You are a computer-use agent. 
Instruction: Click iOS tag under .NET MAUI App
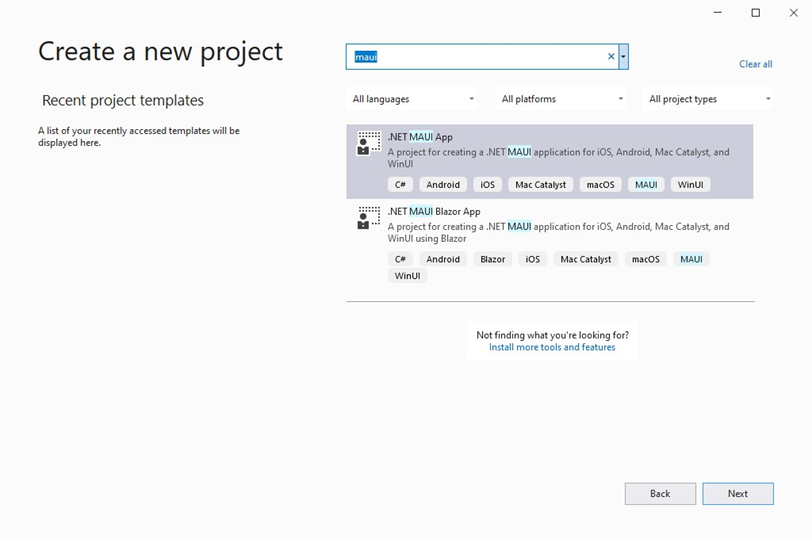click(487, 185)
